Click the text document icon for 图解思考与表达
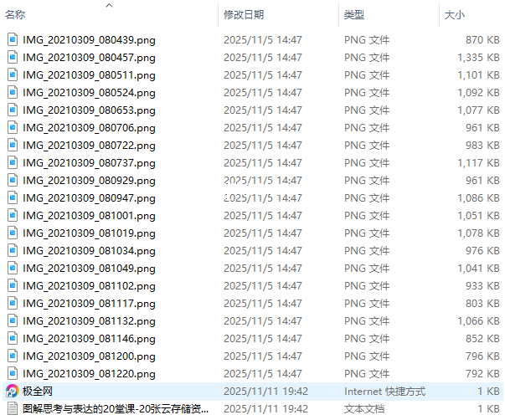 pos(13,409)
